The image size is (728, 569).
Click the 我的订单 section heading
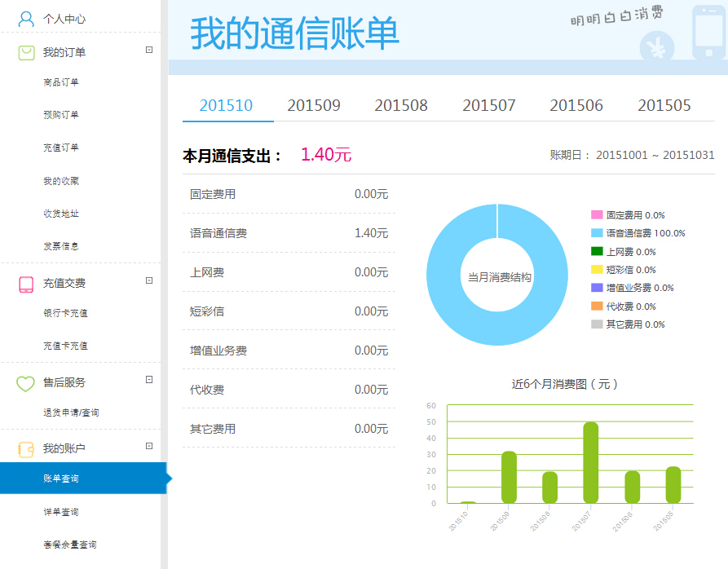coord(64,52)
